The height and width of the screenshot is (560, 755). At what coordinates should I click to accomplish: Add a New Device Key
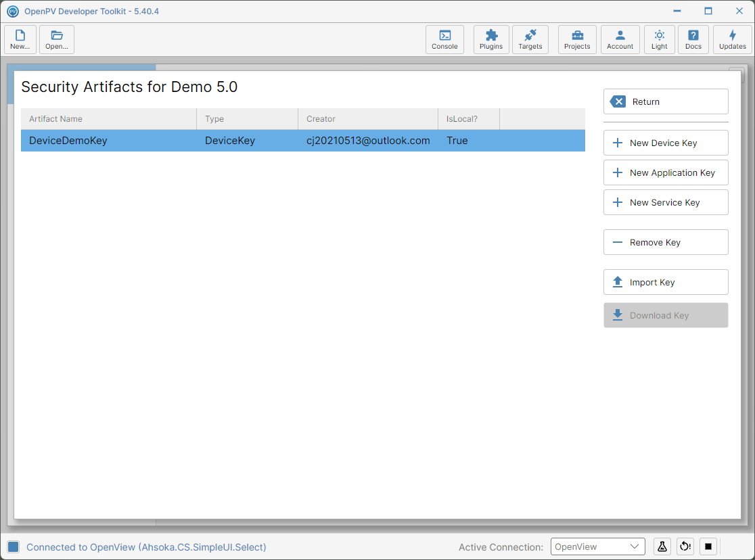[666, 143]
